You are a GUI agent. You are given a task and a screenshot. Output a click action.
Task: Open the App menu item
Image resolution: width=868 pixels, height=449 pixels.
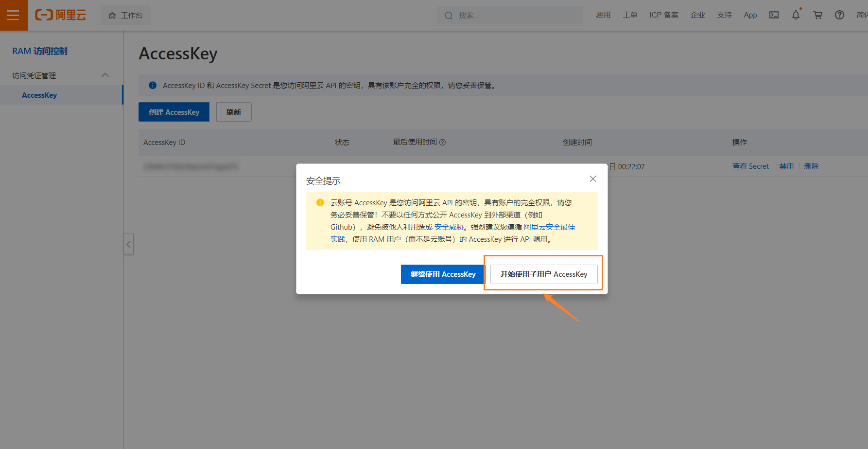[x=750, y=15]
